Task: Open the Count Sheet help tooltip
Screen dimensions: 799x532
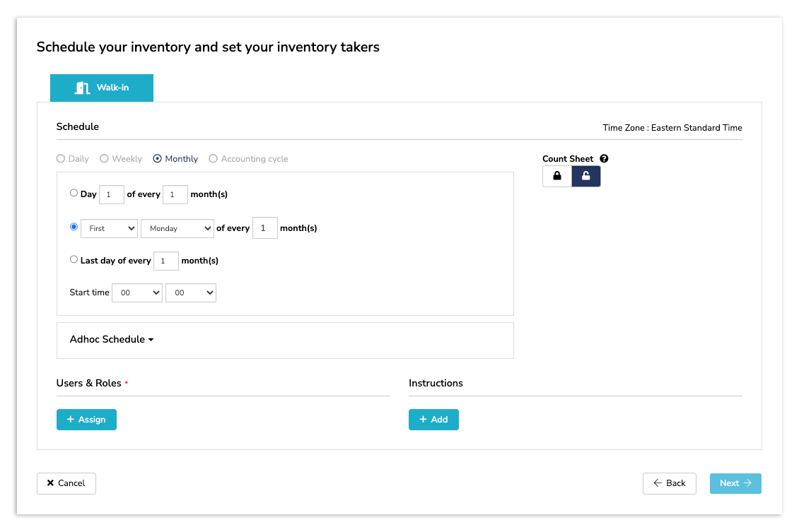Action: [604, 158]
